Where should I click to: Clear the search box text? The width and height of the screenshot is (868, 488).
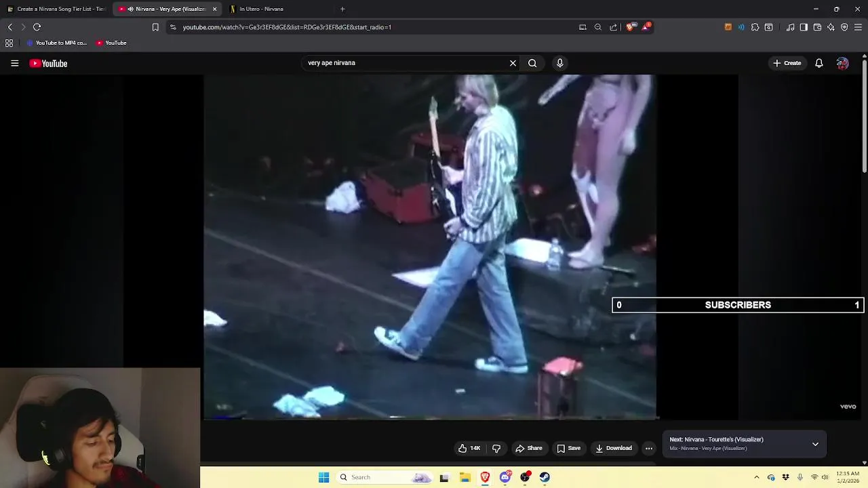[513, 63]
